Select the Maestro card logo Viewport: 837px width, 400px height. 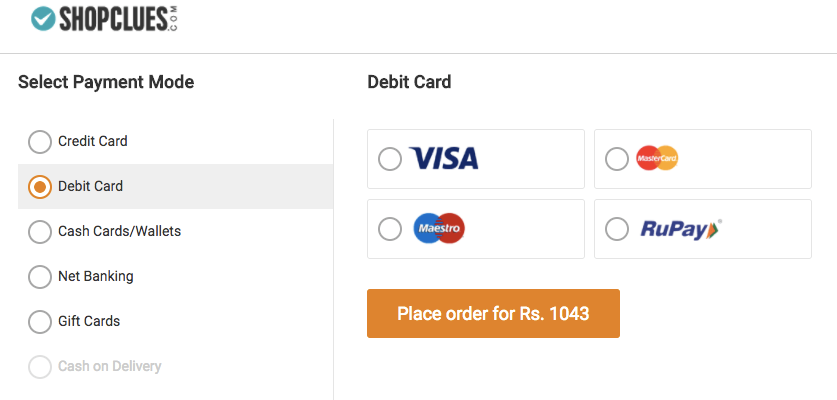439,229
